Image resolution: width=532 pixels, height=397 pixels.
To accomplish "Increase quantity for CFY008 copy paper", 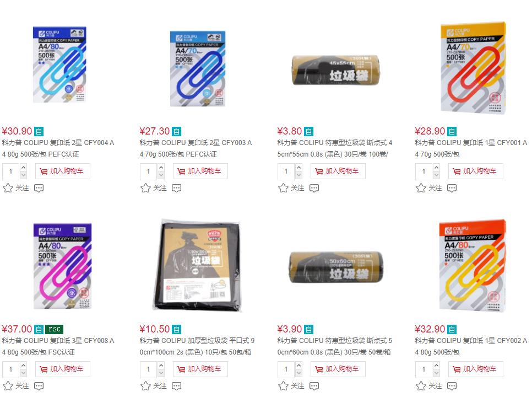I will 24,366.
